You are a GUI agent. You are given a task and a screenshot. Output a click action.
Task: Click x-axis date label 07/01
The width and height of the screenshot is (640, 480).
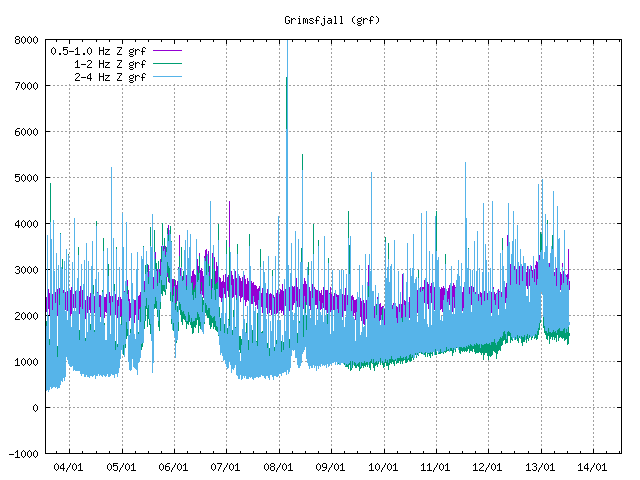(225, 467)
